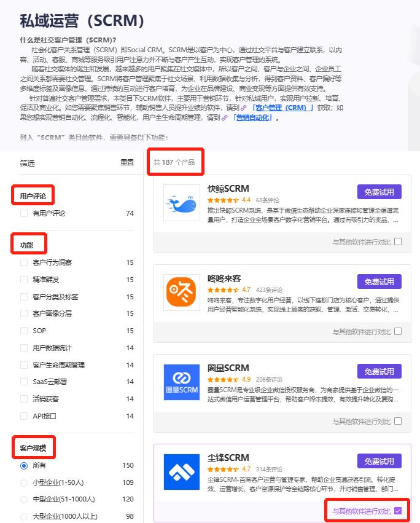Screen dimensions: 420x523
Task: Click the 快鲸SCRM whale logo
Action: point(182,202)
